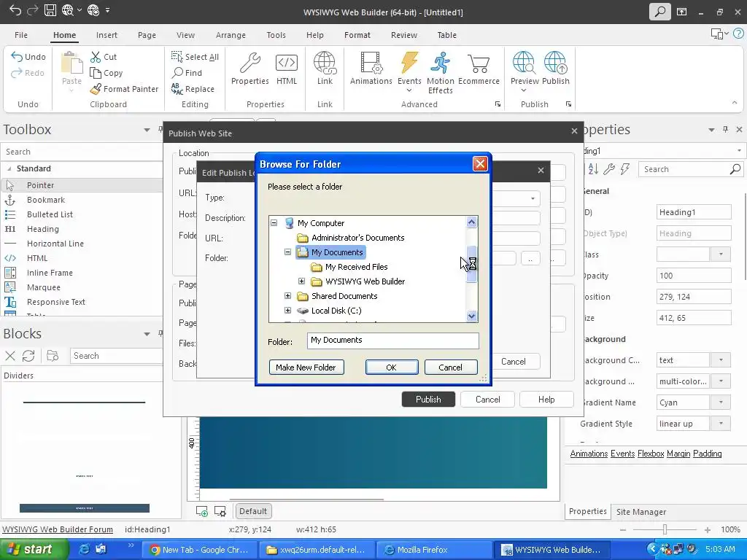The height and width of the screenshot is (560, 747).
Task: Activate the Format Painter brush
Action: (x=96, y=89)
